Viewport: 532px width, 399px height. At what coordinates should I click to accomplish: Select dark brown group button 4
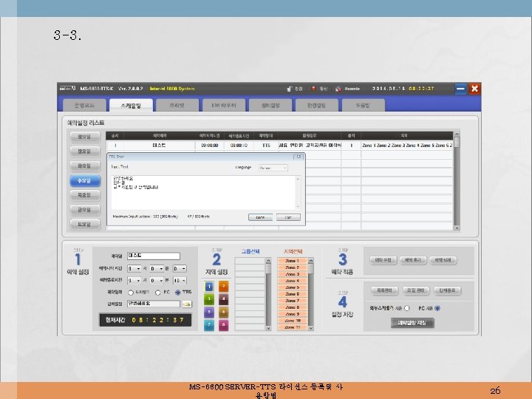coord(224,299)
